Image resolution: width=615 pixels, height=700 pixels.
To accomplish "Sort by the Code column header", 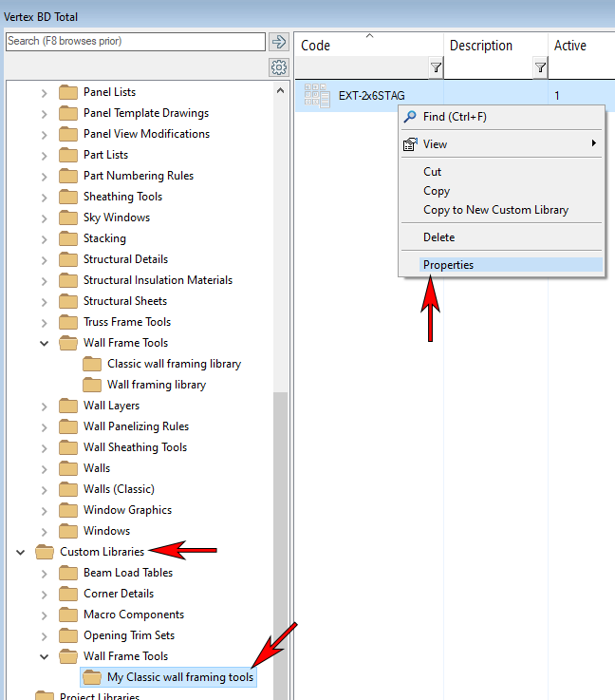I will click(x=369, y=46).
